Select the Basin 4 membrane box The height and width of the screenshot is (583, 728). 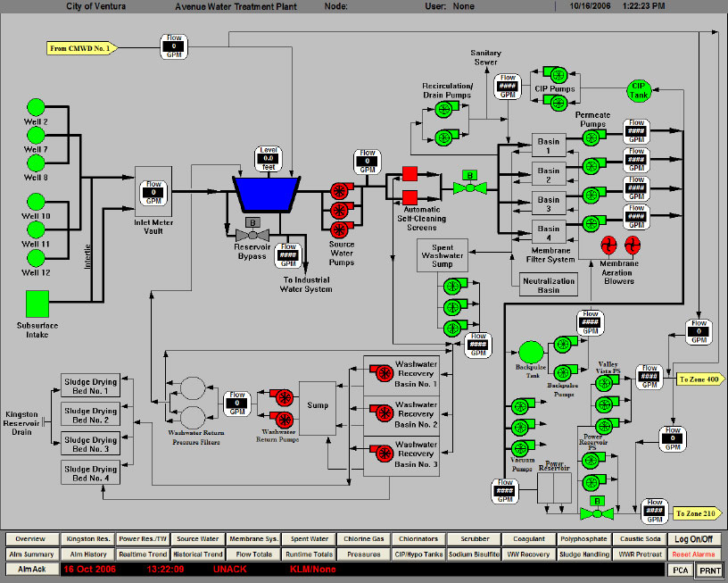coord(549,233)
